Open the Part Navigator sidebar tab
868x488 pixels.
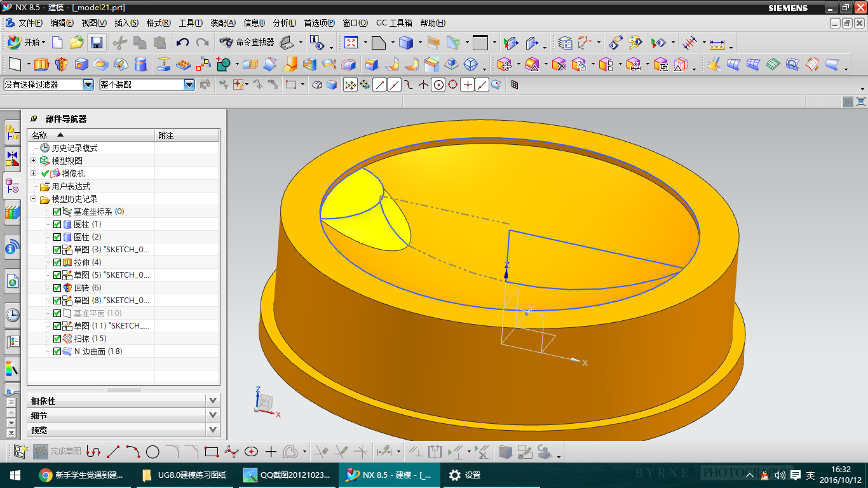point(12,186)
